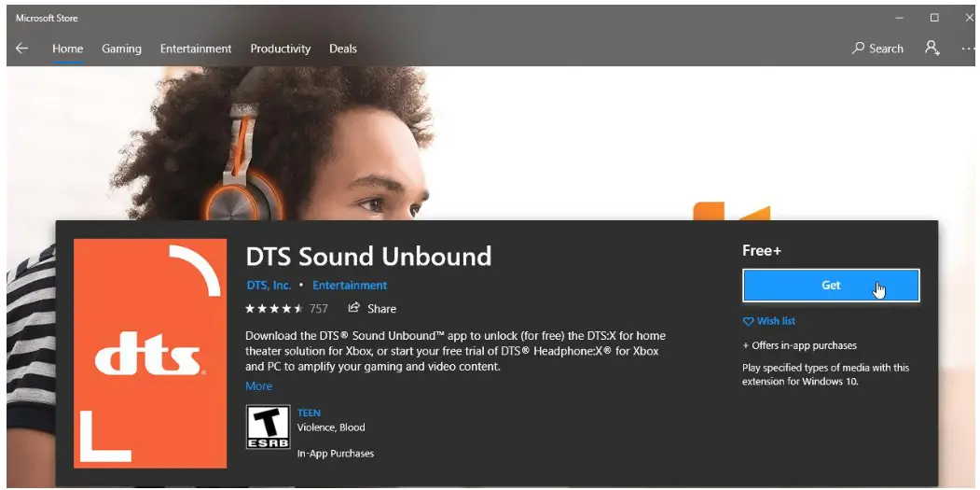Go to the Entertainment tab
Viewport: 980px width, 490px height.
196,49
